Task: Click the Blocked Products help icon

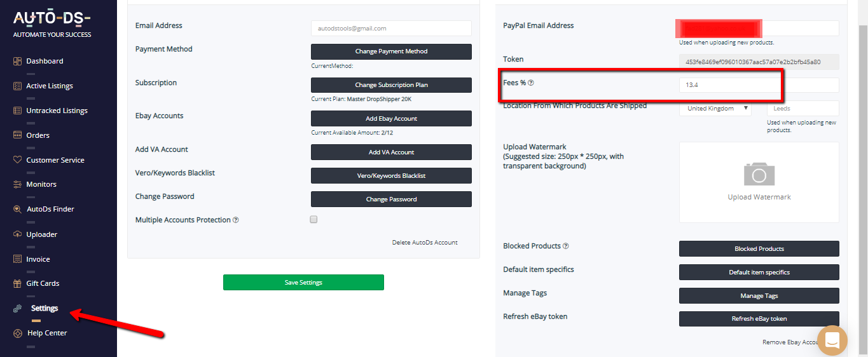Action: point(566,246)
